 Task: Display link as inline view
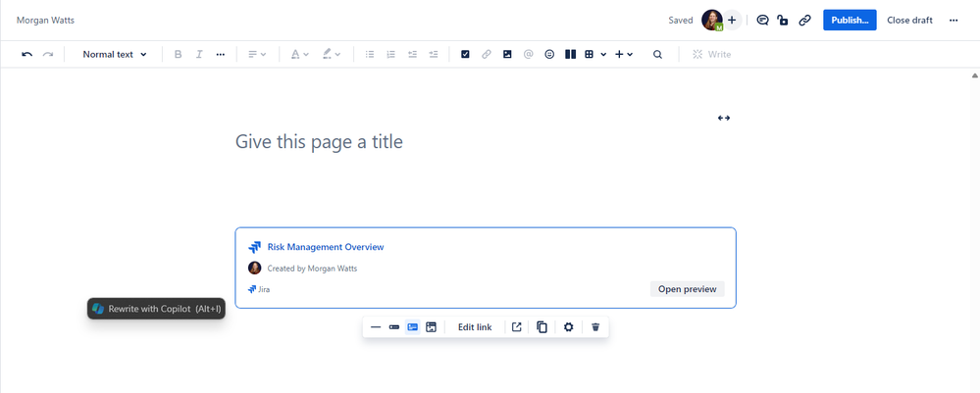click(393, 327)
